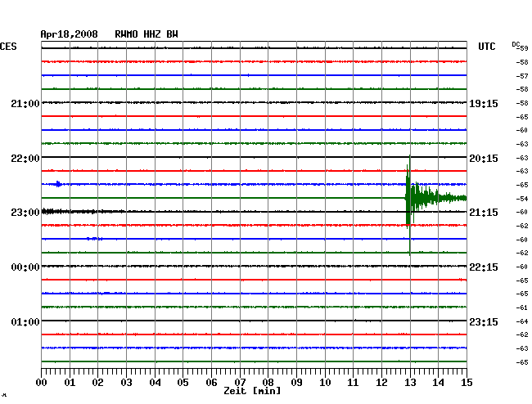Viewport: 532px width, 404px height.
Task: Click minute "00" on the time axis
Action: [x=42, y=383]
